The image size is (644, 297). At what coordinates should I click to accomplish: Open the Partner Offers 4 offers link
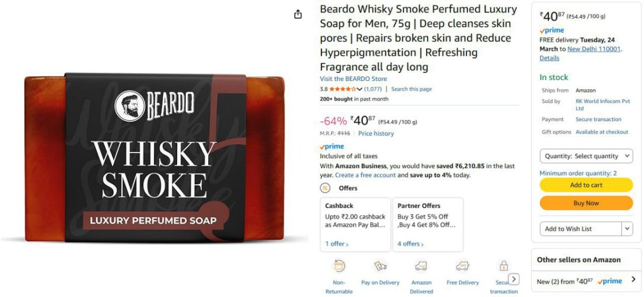click(x=411, y=244)
